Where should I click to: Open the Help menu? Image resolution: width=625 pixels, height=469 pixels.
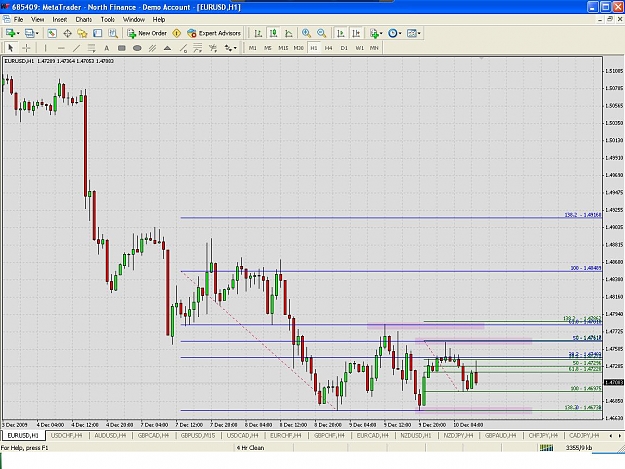[159, 20]
